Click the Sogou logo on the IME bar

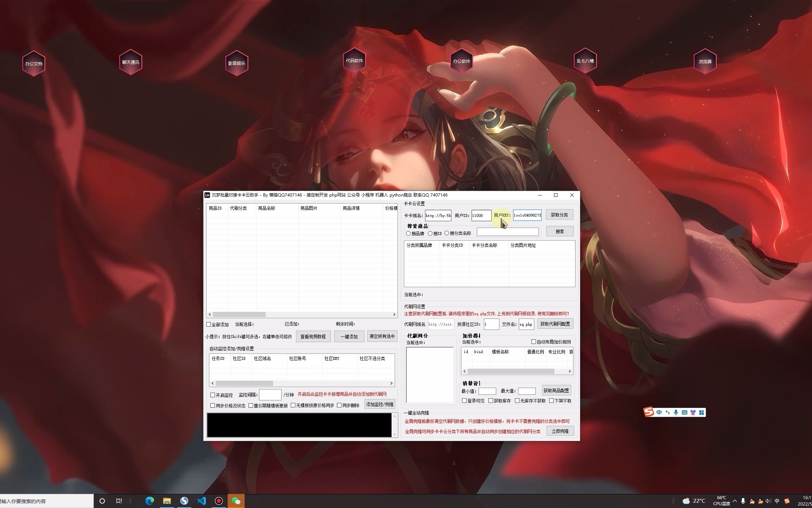649,412
